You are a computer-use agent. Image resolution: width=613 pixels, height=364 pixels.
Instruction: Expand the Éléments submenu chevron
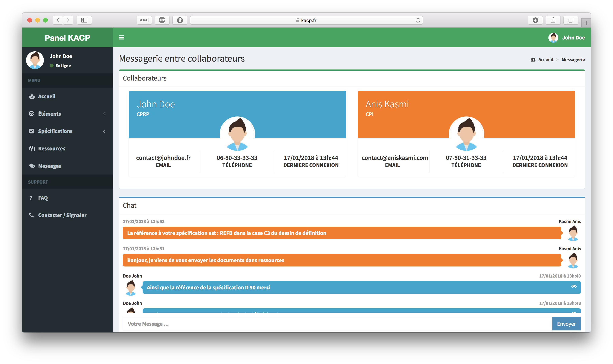coord(104,114)
